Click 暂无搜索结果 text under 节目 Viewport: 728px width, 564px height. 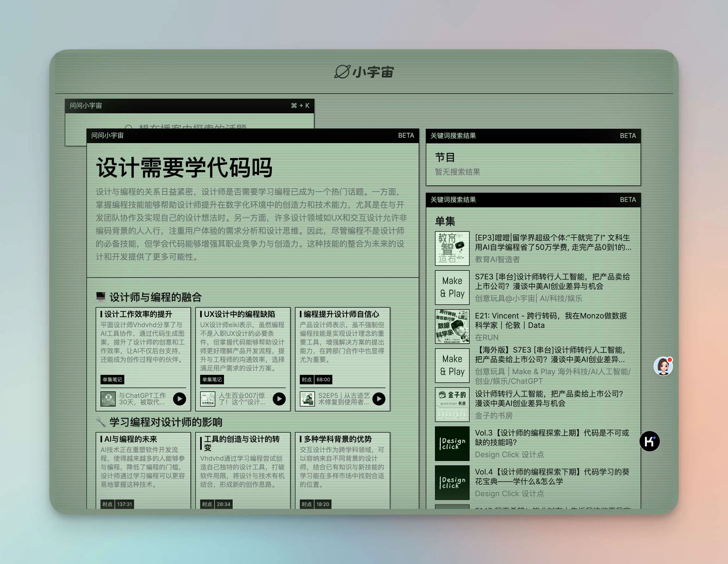tap(457, 172)
